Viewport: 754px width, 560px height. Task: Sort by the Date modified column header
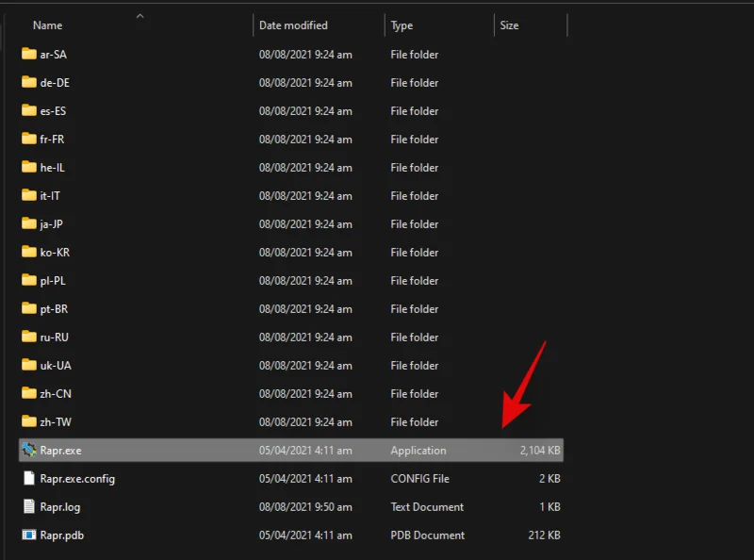[x=294, y=25]
